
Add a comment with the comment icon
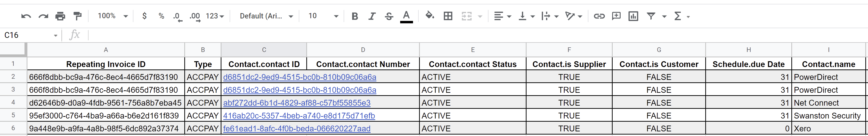pyautogui.click(x=616, y=16)
